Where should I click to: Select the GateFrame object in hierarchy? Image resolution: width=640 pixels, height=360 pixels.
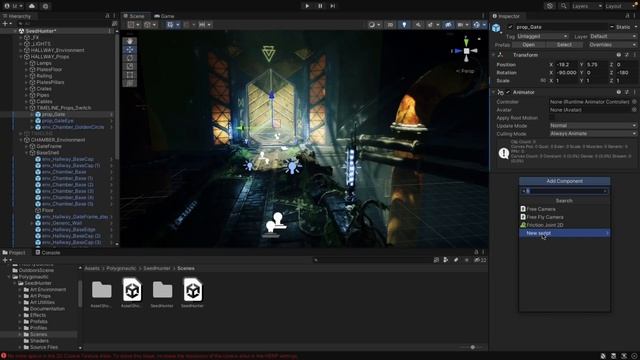pos(49,146)
